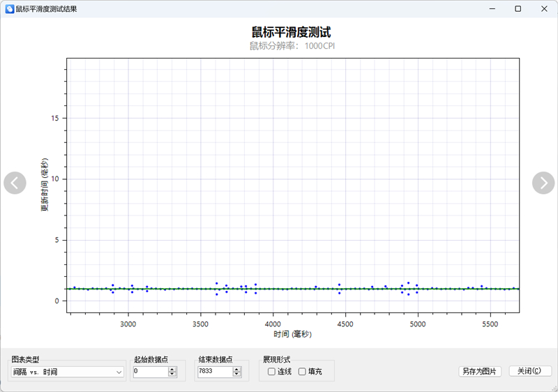The width and height of the screenshot is (558, 392).
Task: Click the app icon in title bar
Action: pyautogui.click(x=9, y=9)
